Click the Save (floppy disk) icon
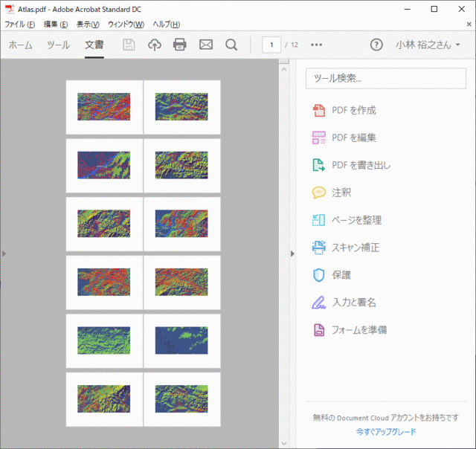476x449 pixels. (x=129, y=45)
